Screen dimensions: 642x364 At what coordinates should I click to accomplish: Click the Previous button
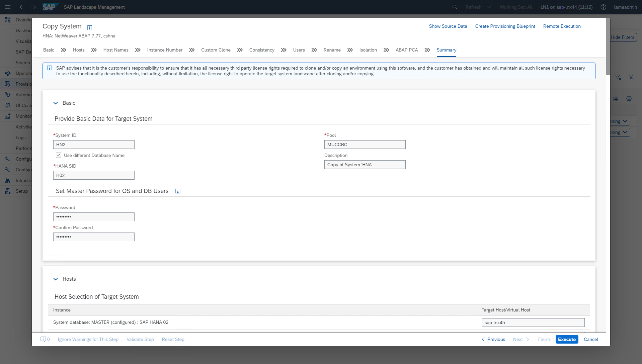coord(493,339)
